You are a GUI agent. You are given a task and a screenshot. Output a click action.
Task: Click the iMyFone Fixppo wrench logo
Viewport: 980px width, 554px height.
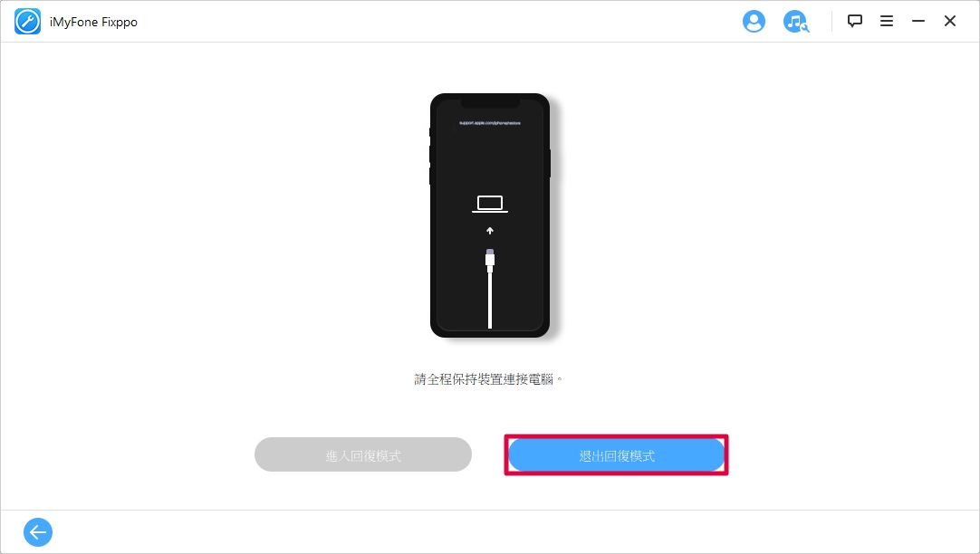point(27,22)
